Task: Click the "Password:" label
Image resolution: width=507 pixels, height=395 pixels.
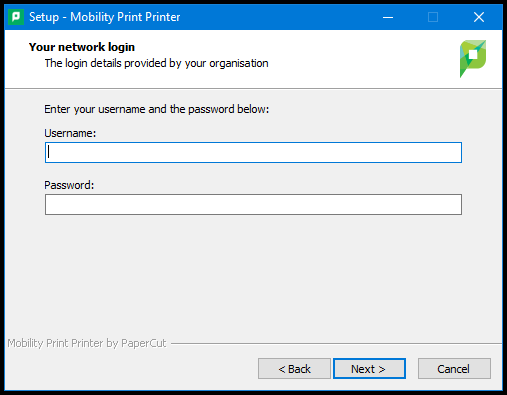Action: (69, 185)
